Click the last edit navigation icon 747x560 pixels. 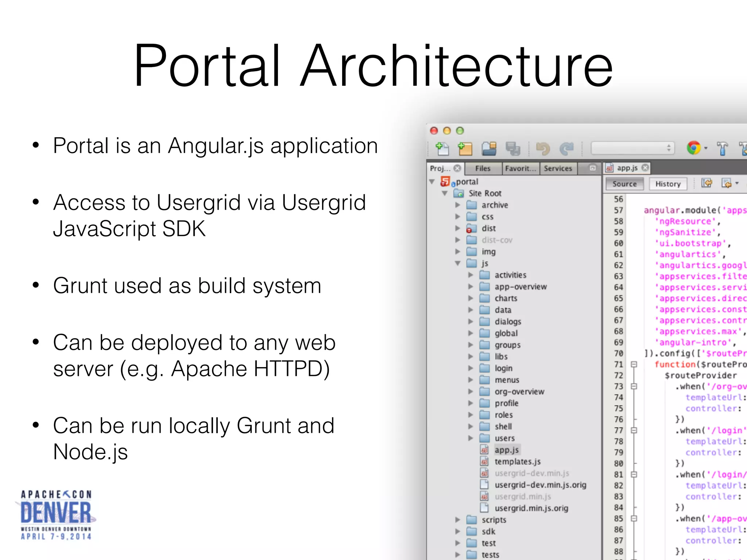(707, 183)
